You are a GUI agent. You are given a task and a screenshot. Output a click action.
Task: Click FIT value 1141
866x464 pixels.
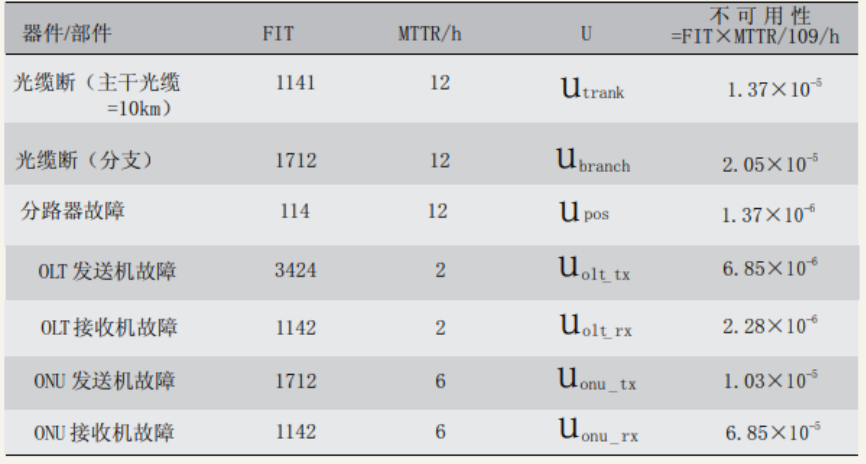coord(295,83)
